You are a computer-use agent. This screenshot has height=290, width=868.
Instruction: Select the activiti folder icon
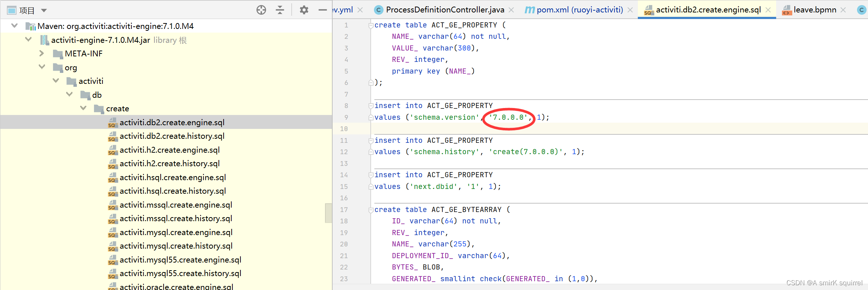tap(71, 81)
